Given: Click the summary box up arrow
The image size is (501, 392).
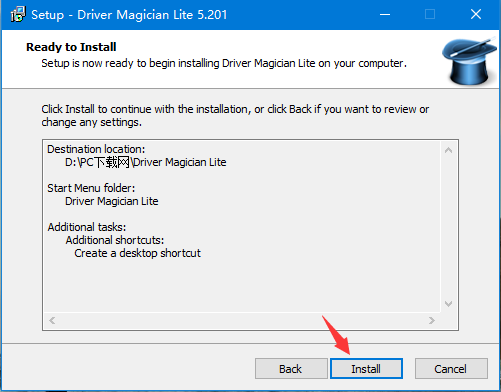Looking at the screenshot, I should (x=448, y=150).
